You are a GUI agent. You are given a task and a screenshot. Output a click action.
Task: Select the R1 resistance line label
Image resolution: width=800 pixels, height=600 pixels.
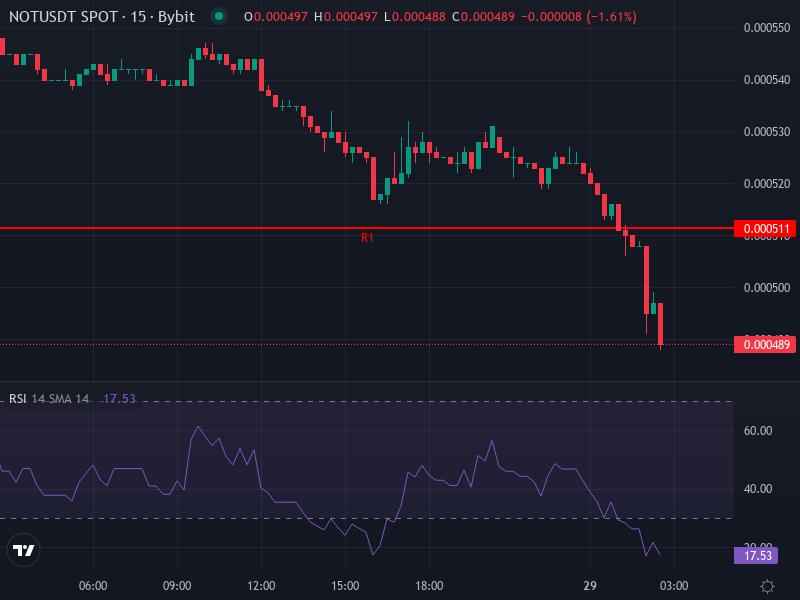(x=366, y=239)
